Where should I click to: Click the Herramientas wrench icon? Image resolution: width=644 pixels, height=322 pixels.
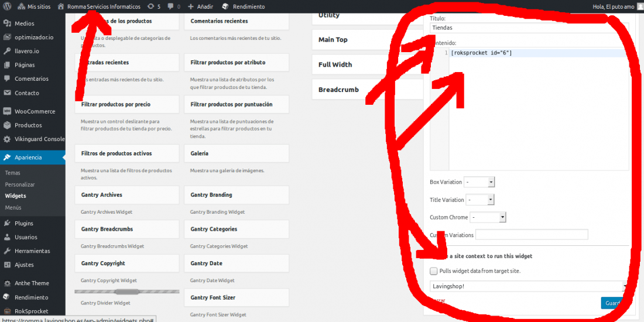tap(7, 251)
